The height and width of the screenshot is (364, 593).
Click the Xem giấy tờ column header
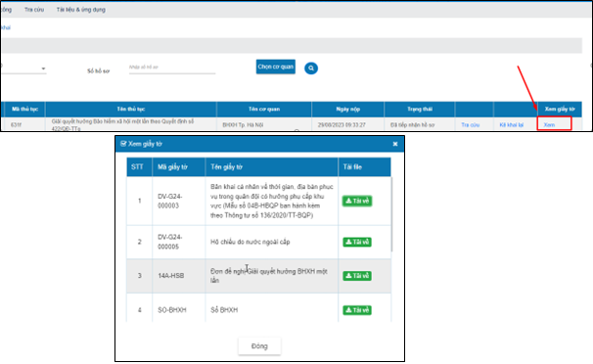tap(560, 110)
